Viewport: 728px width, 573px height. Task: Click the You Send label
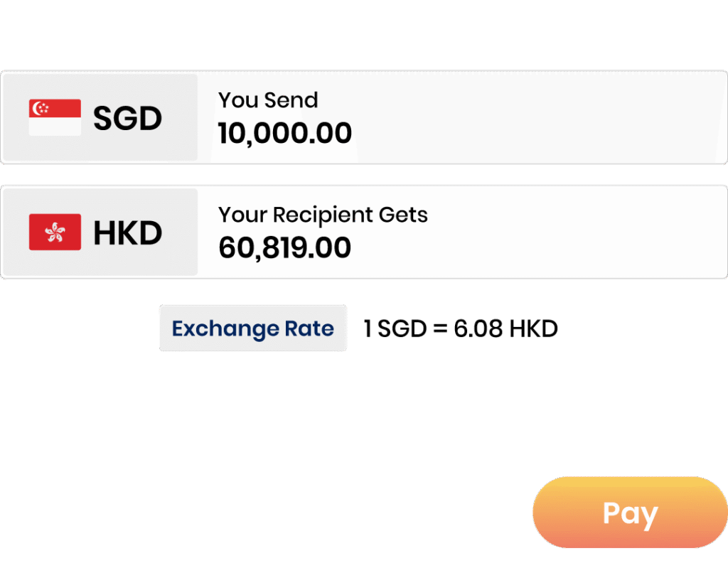(x=268, y=100)
